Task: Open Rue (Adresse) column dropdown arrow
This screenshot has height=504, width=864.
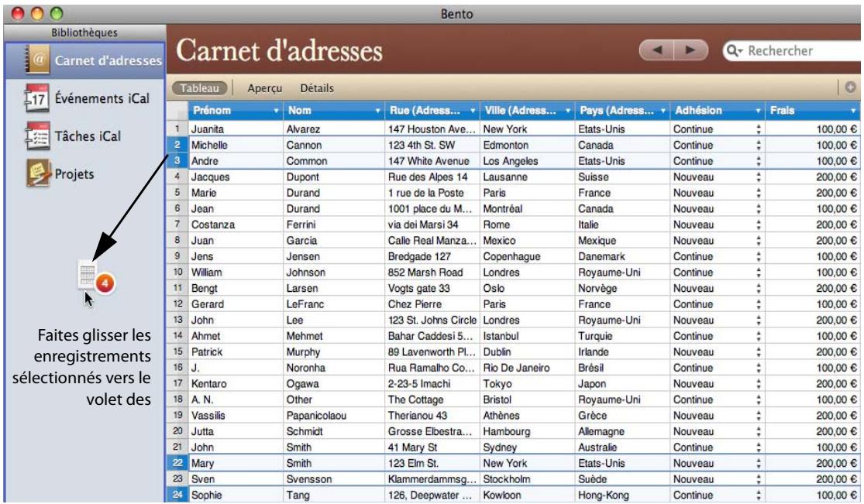Action: [x=472, y=111]
